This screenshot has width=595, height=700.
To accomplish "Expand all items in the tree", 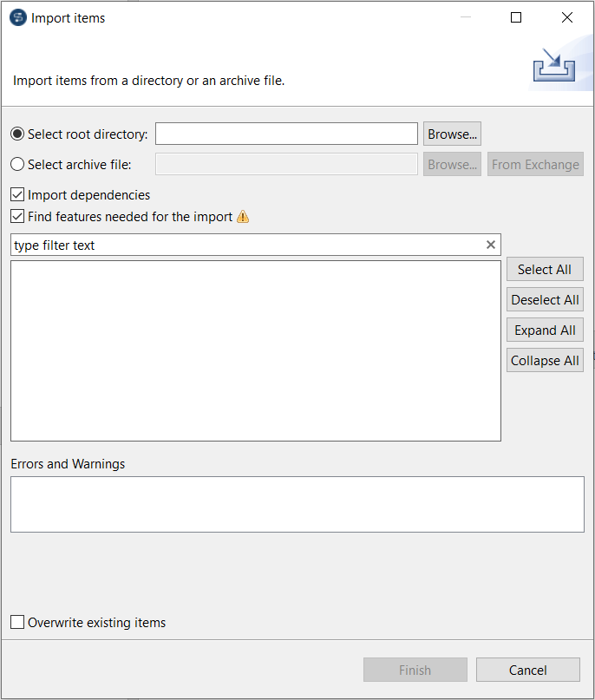I will 545,330.
